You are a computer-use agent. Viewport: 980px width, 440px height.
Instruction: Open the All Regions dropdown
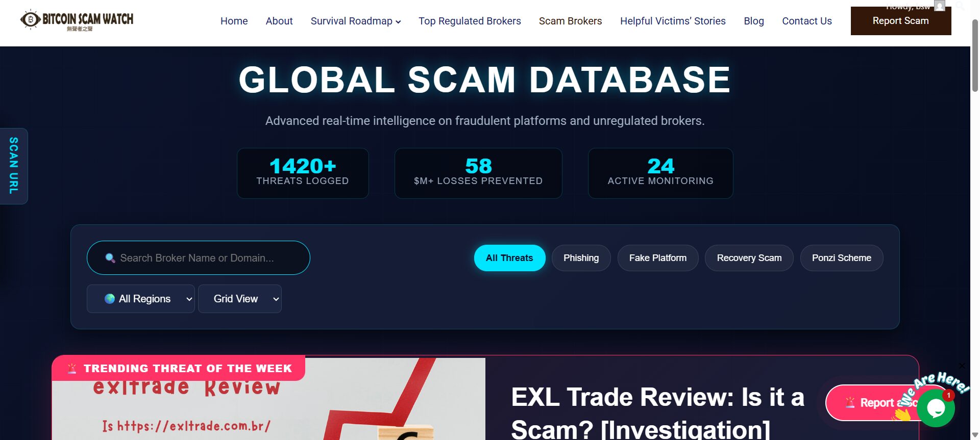tap(141, 299)
